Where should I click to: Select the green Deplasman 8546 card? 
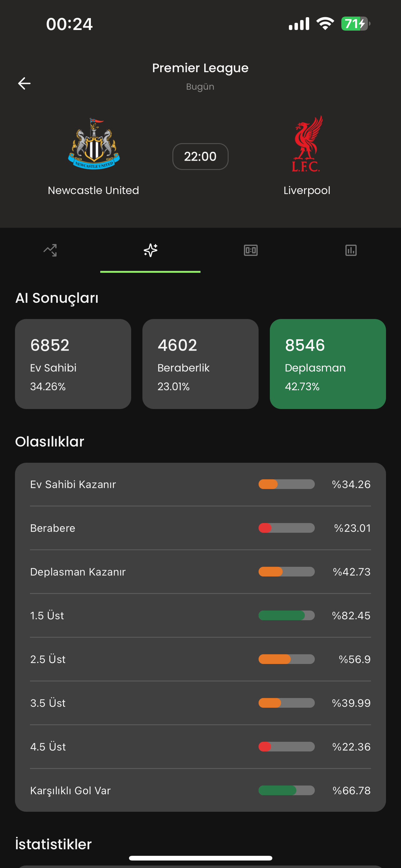point(328,364)
